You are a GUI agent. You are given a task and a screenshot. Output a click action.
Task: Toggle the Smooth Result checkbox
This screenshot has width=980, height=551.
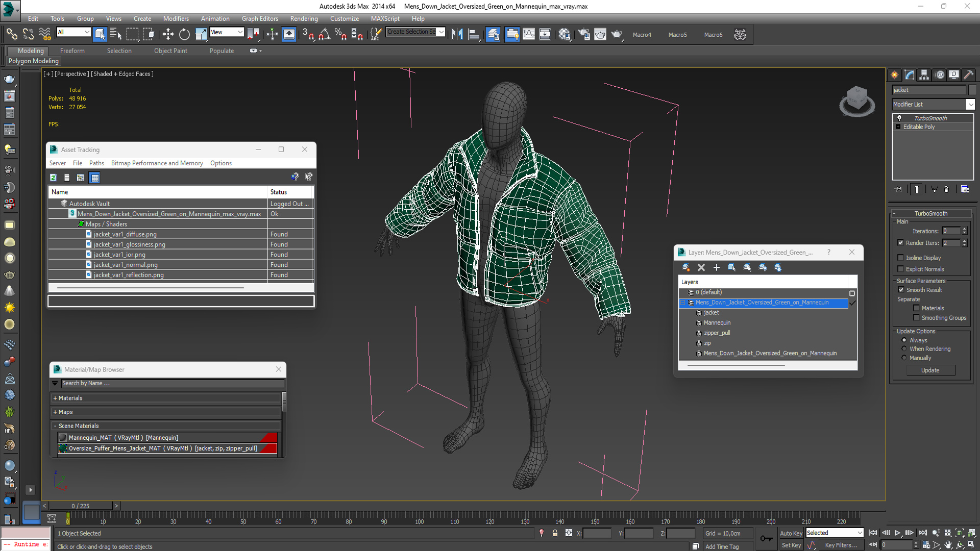point(901,290)
